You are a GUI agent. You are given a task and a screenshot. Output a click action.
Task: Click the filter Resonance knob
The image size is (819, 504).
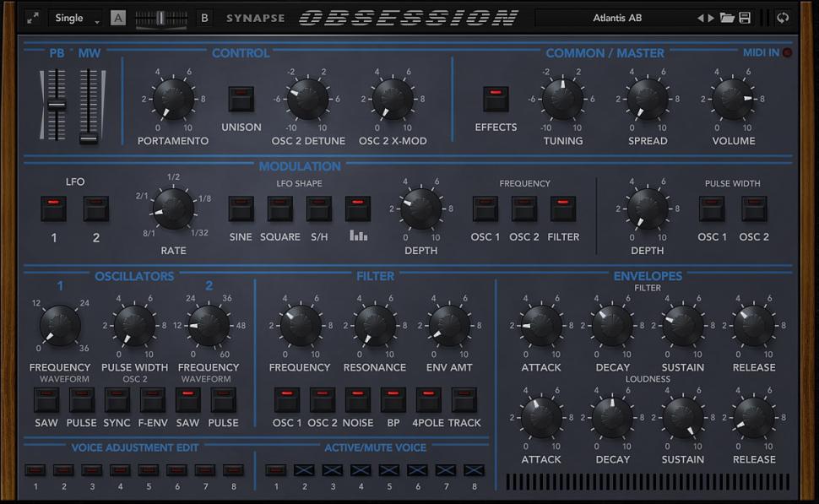pos(375,326)
